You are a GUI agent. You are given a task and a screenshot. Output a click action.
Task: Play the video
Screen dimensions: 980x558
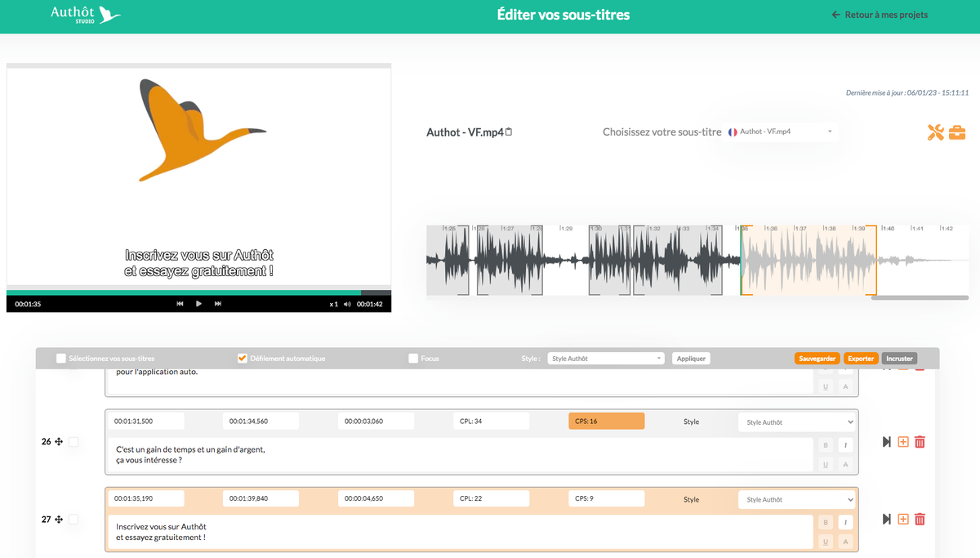coord(198,304)
